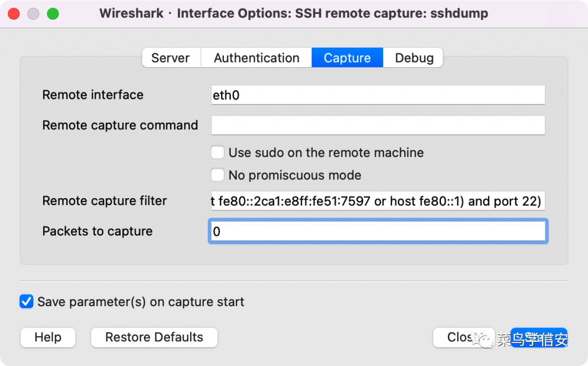Click the Remote capture command label
Screen dimensions: 588x366
120,125
